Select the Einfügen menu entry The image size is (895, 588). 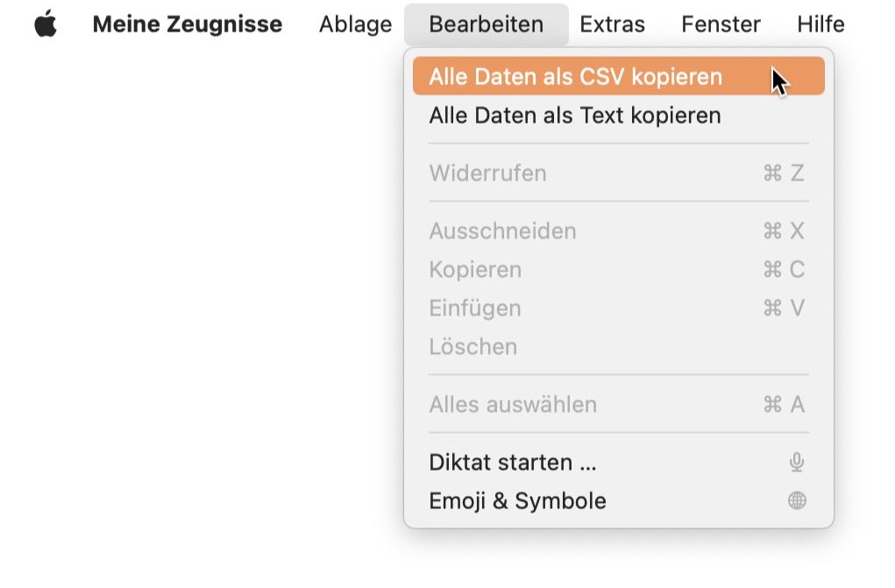pyautogui.click(x=619, y=308)
